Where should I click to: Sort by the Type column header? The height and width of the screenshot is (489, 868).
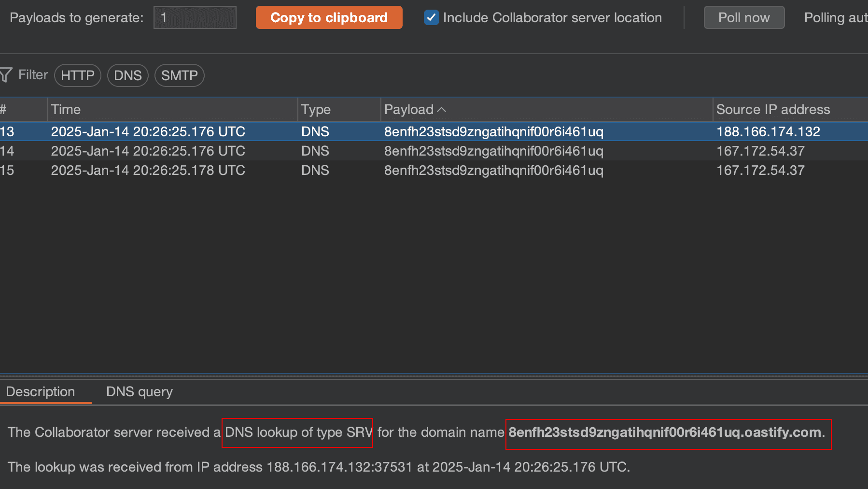point(316,110)
